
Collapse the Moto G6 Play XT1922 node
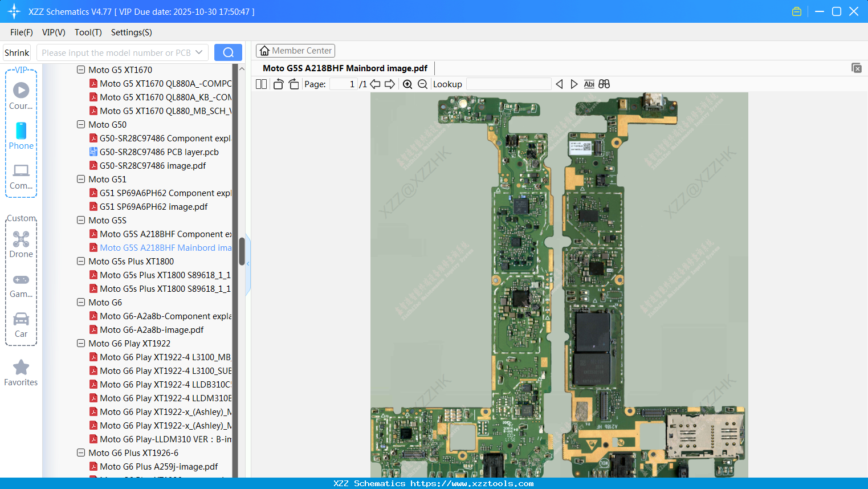point(80,343)
